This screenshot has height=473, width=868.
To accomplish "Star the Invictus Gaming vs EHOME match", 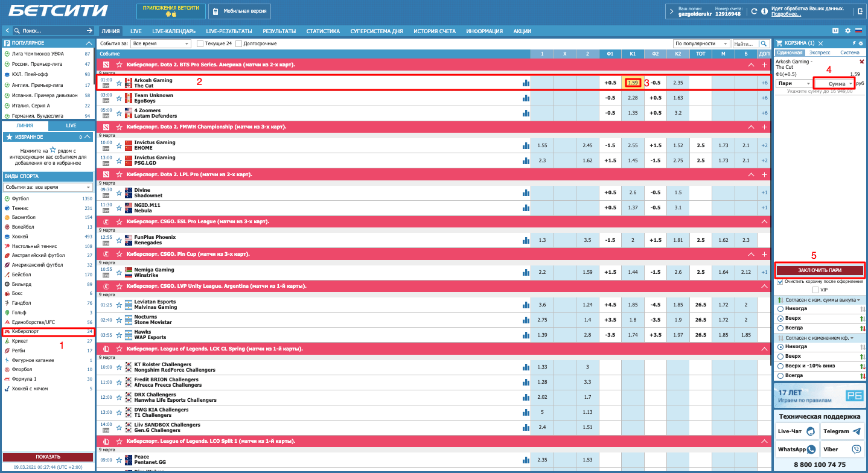I will coord(119,145).
